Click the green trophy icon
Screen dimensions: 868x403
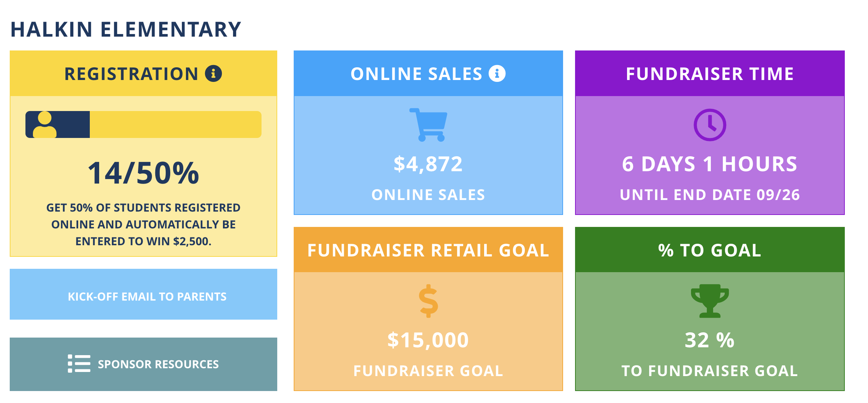point(710,301)
